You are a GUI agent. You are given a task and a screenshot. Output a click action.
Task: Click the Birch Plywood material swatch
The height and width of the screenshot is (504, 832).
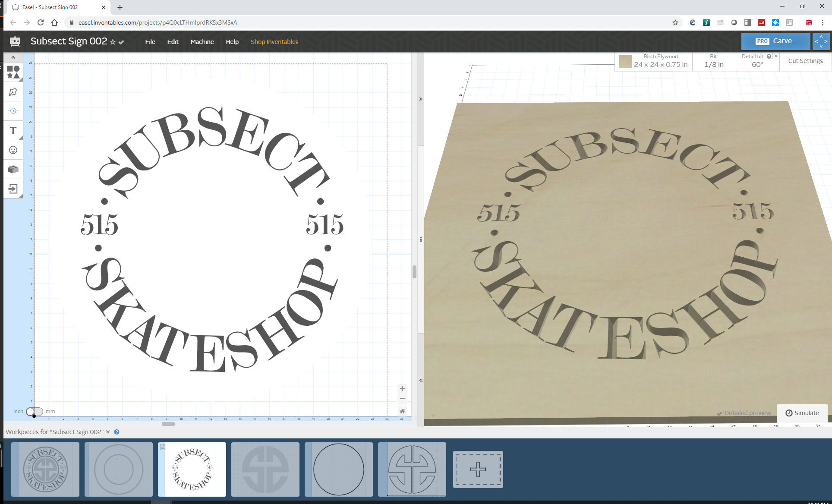click(x=625, y=62)
